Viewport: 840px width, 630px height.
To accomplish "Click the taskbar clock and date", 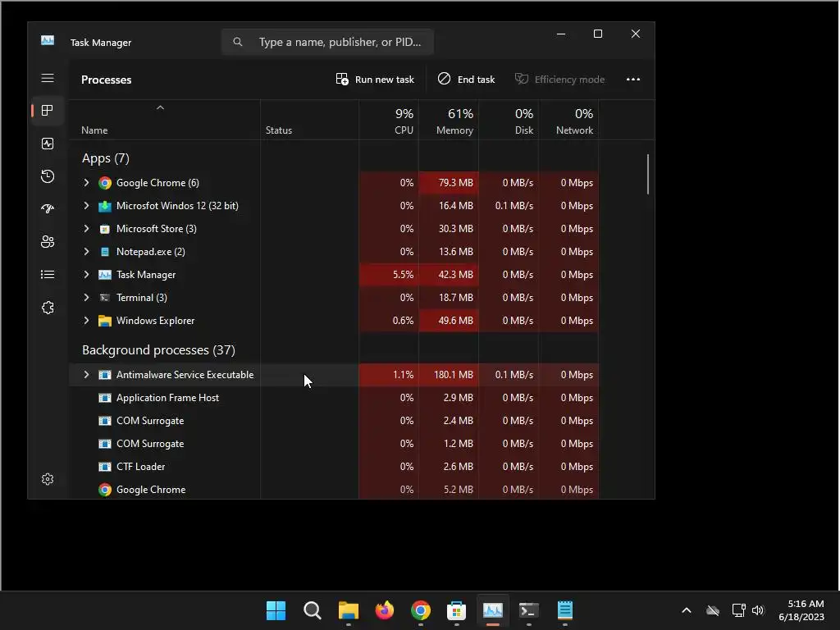I will pyautogui.click(x=801, y=610).
